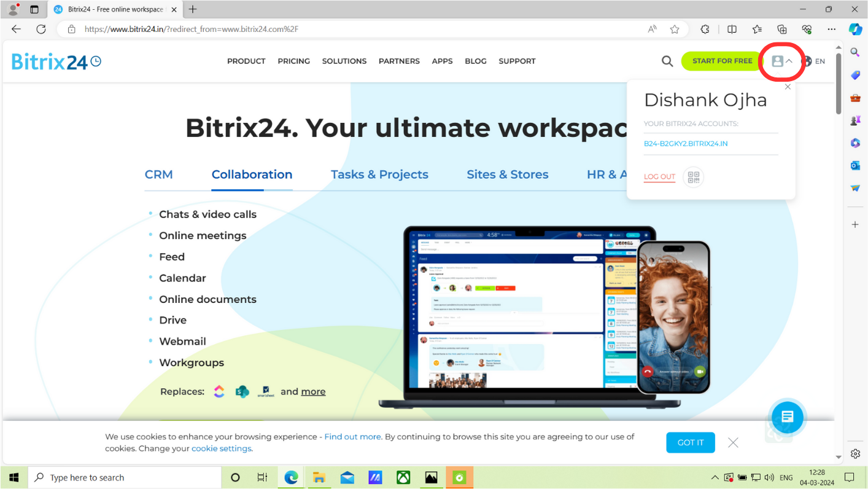Open File Explorer from the taskbar
This screenshot has width=868, height=489.
pyautogui.click(x=319, y=477)
